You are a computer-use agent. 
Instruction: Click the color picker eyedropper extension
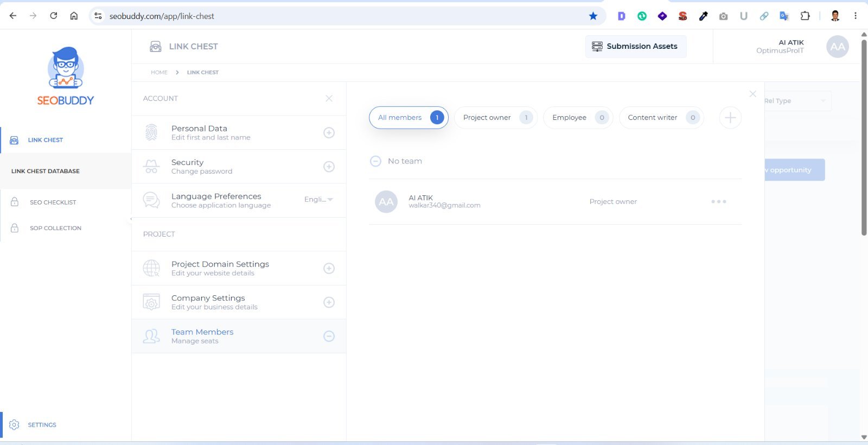pos(703,16)
